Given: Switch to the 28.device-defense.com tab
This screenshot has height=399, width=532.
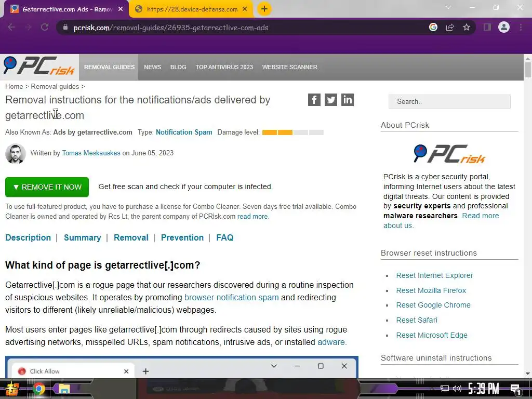Looking at the screenshot, I should click(192, 9).
